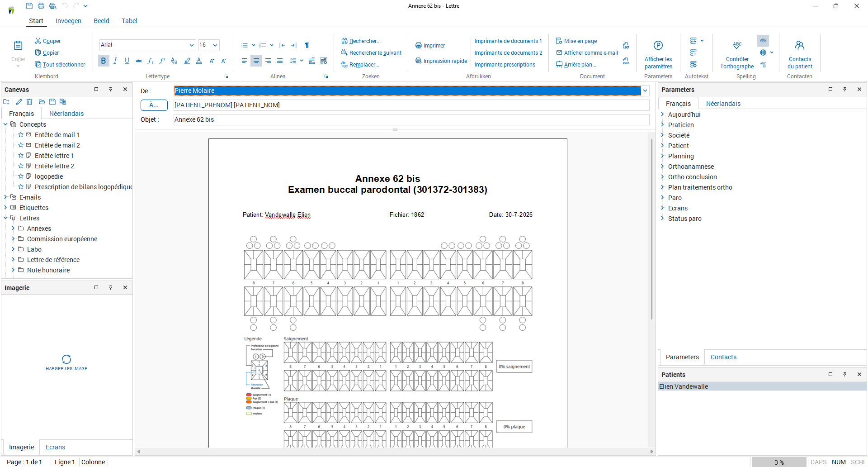Open the font size 16 dropdown

216,45
